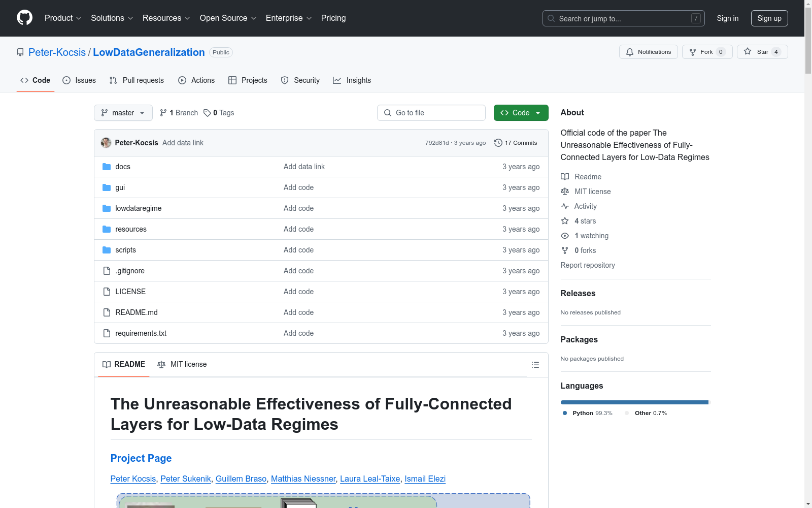This screenshot has height=508, width=812.
Task: Open the Security tab
Action: [300, 80]
